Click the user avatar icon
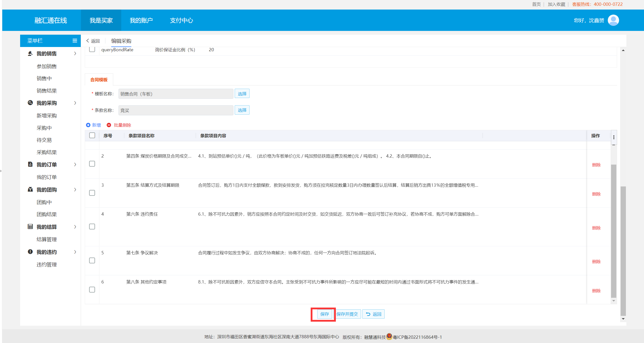Screen dimensions: 644x343 point(613,20)
